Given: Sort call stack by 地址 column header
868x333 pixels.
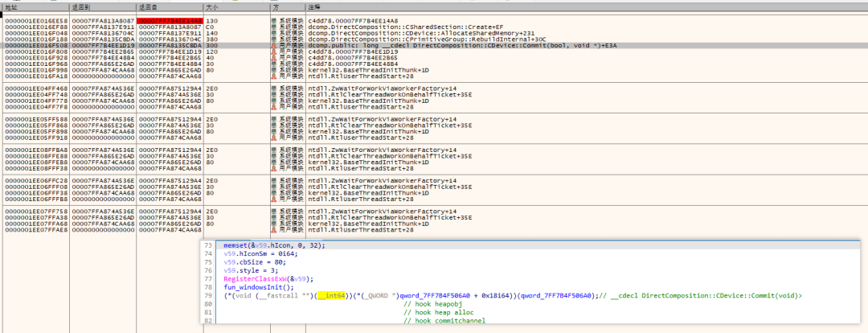Looking at the screenshot, I should click(35, 8).
